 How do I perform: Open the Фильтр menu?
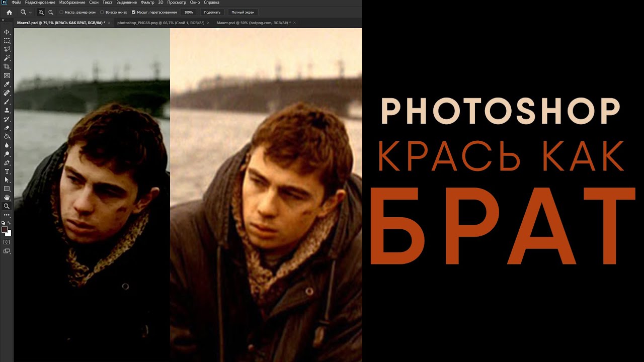click(x=147, y=3)
